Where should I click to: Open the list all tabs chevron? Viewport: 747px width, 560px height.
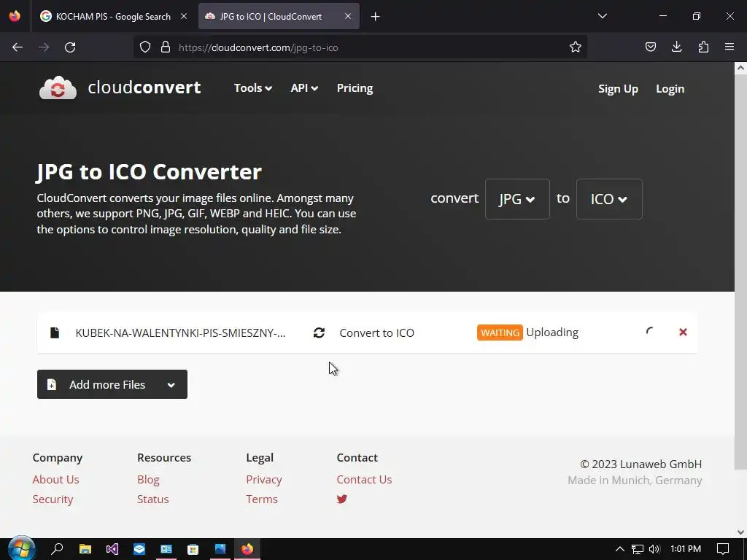(603, 16)
